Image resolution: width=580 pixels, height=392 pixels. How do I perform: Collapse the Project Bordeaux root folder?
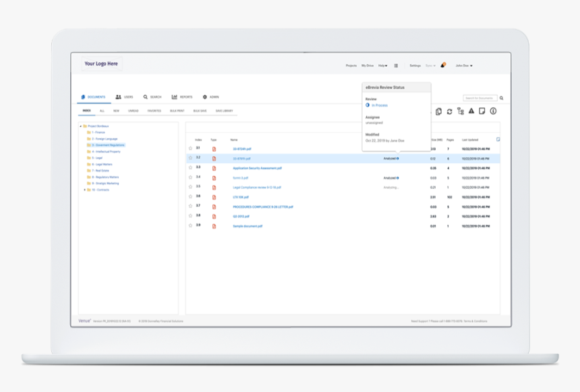coord(81,126)
